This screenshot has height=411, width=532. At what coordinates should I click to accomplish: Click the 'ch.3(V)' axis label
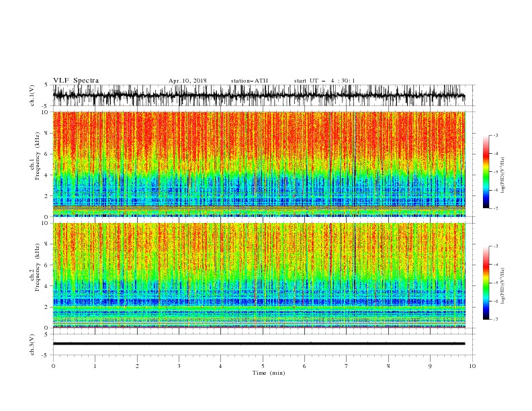(32, 345)
